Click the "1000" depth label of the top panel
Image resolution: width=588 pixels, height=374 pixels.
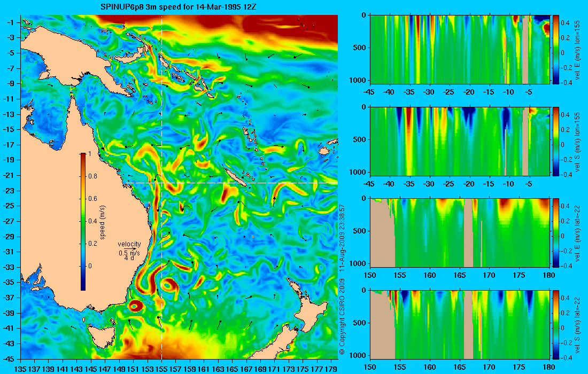click(358, 81)
